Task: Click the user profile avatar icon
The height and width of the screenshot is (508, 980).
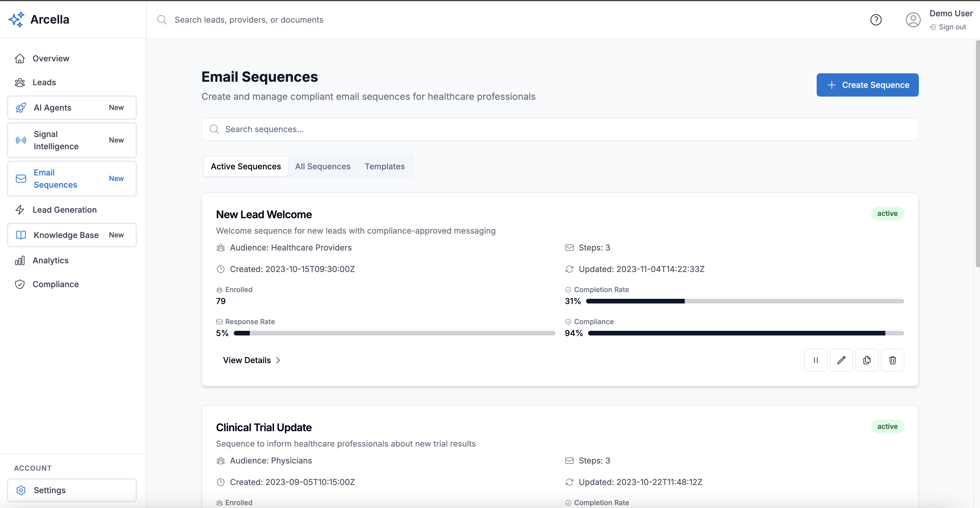Action: pos(913,20)
